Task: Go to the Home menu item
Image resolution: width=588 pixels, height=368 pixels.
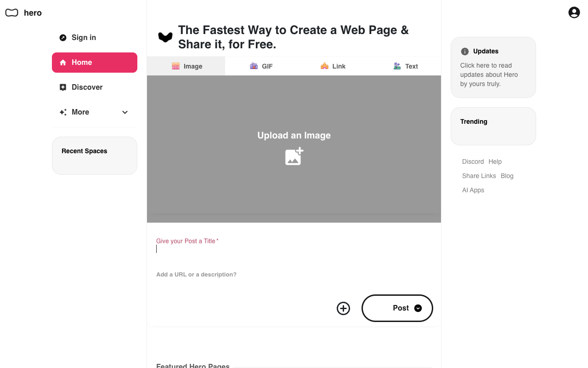Action: coord(95,63)
